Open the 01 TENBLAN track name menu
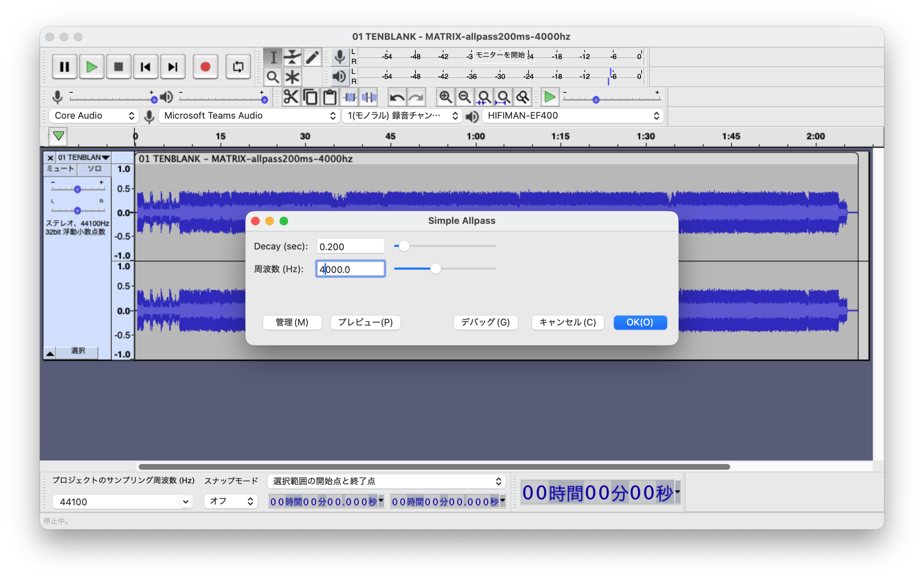924x582 pixels. pos(84,158)
